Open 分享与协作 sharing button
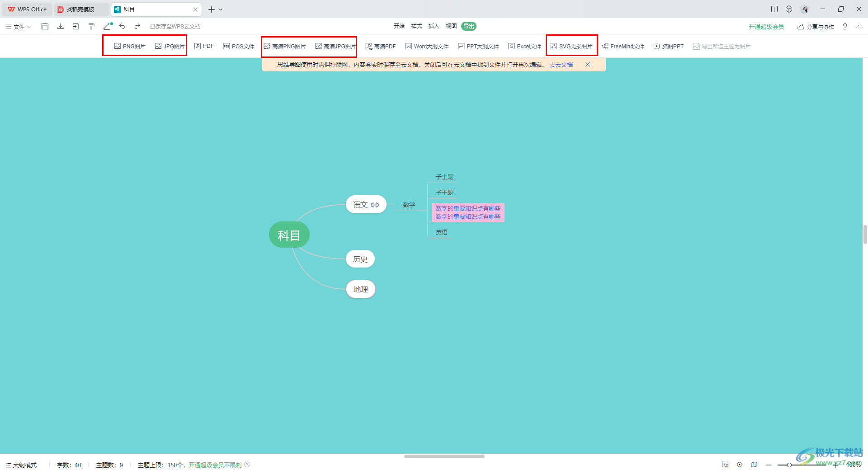The height and width of the screenshot is (470, 868). click(816, 27)
